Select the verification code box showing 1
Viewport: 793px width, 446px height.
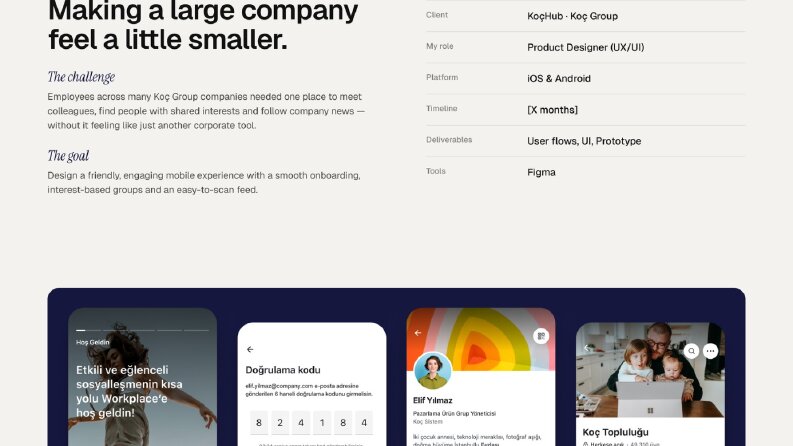pos(322,422)
